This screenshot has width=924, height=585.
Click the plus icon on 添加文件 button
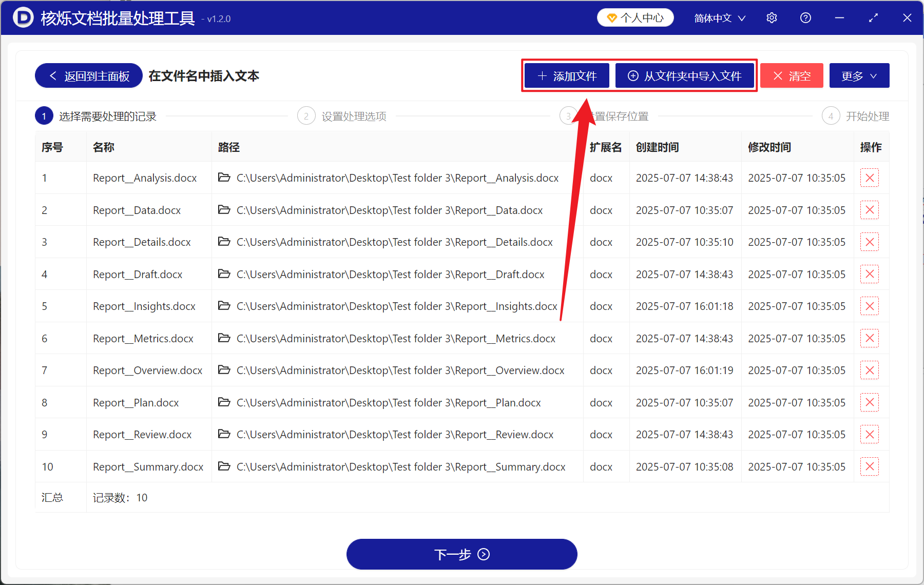542,75
